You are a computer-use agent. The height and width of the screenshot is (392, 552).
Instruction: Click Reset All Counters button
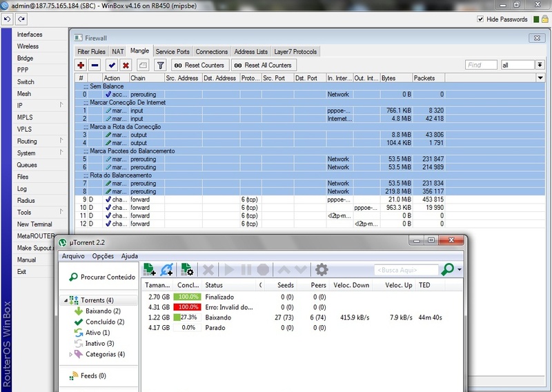coord(264,65)
